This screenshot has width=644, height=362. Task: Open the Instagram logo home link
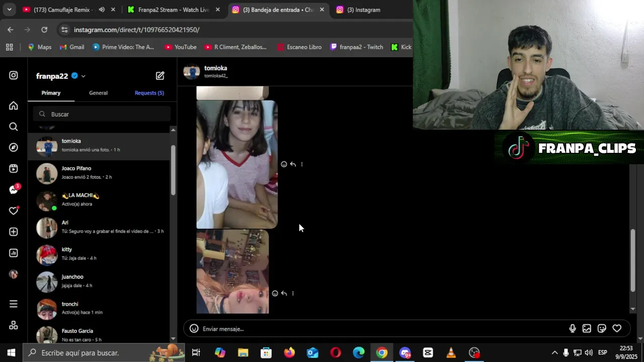(x=14, y=75)
